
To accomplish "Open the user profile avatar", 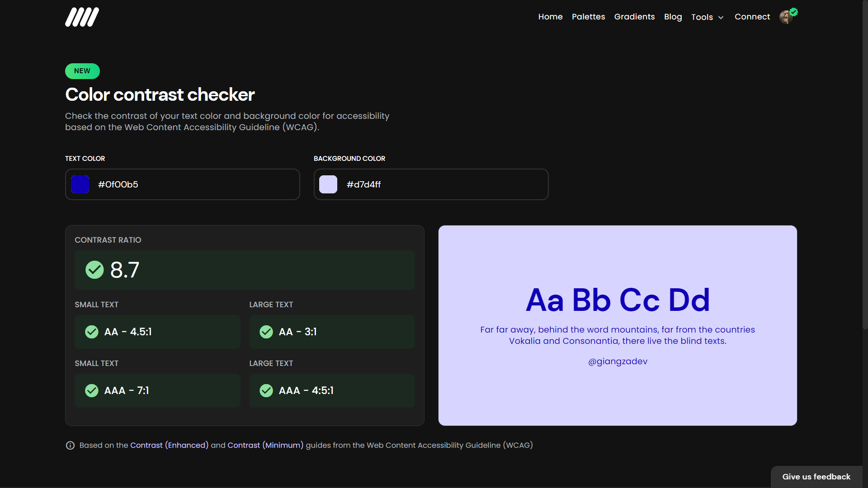I will click(787, 17).
